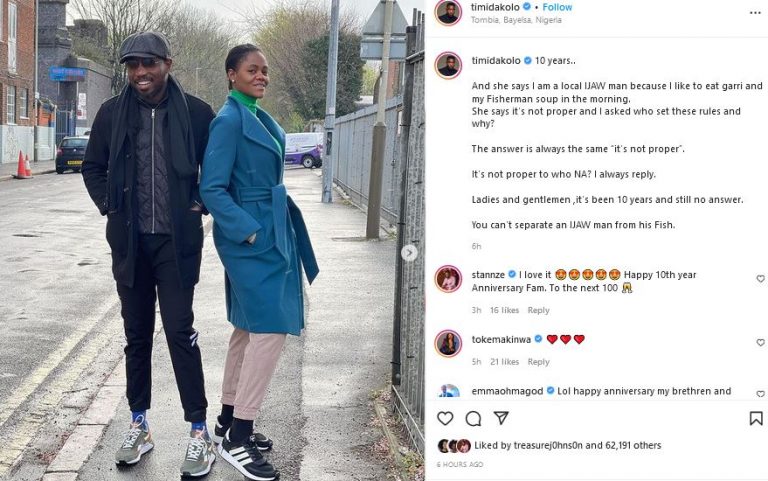The height and width of the screenshot is (481, 768).
Task: Reply to tokemakinwa's comment
Action: tap(538, 361)
